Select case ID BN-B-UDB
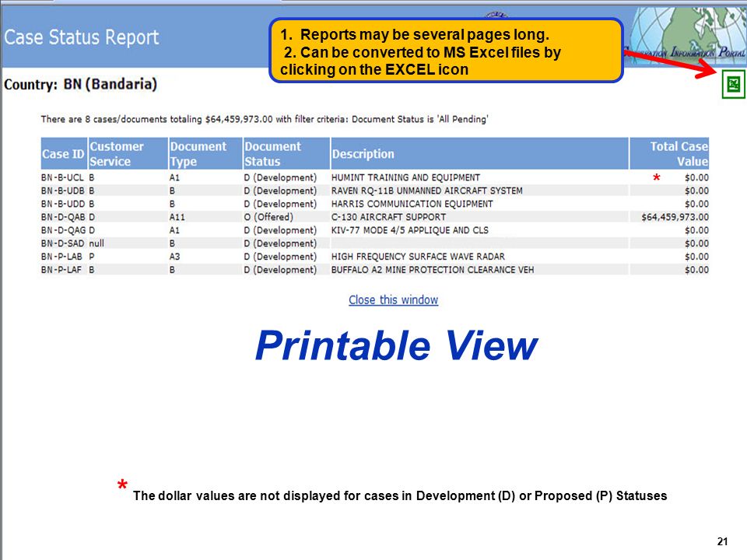The width and height of the screenshot is (747, 560). (62, 191)
